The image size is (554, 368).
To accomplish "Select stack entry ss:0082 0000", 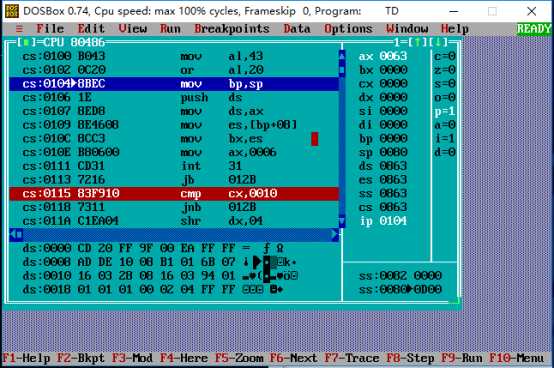I will [400, 276].
